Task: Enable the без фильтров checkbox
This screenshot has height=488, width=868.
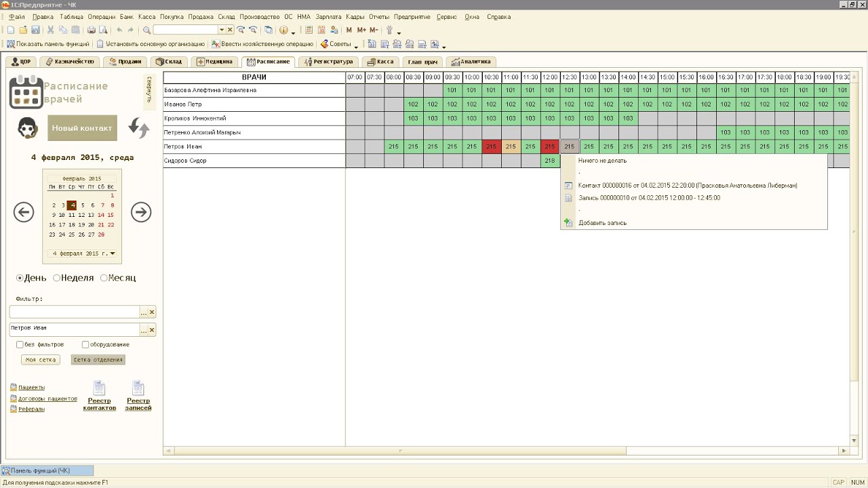Action: click(x=20, y=344)
